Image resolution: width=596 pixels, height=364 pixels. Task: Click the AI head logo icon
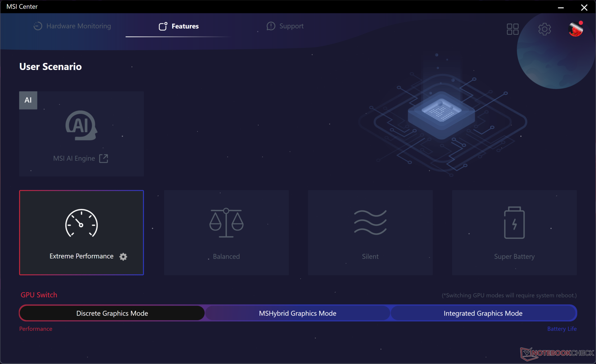pos(81,125)
